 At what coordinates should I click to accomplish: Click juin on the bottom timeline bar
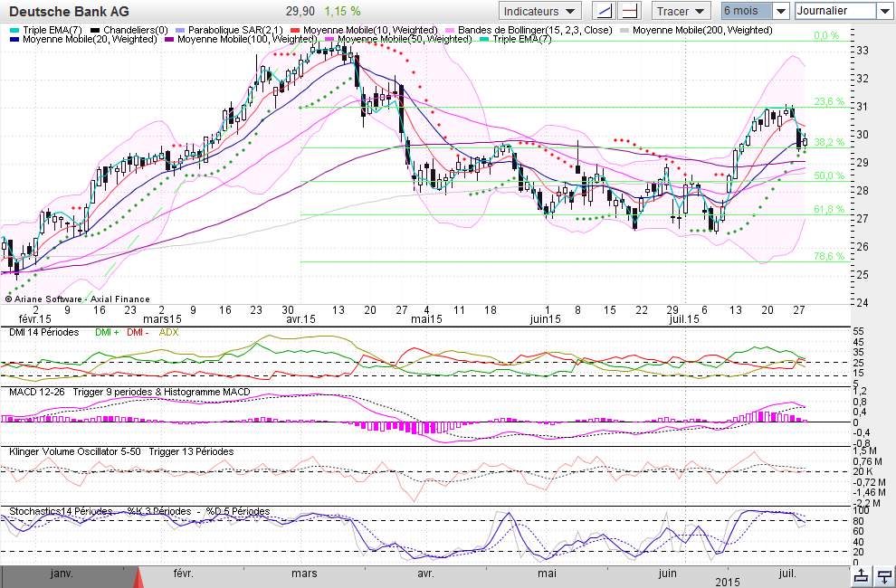pos(667,574)
